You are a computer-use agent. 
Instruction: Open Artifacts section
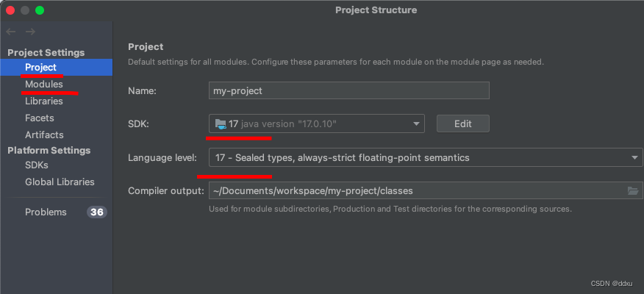[44, 135]
